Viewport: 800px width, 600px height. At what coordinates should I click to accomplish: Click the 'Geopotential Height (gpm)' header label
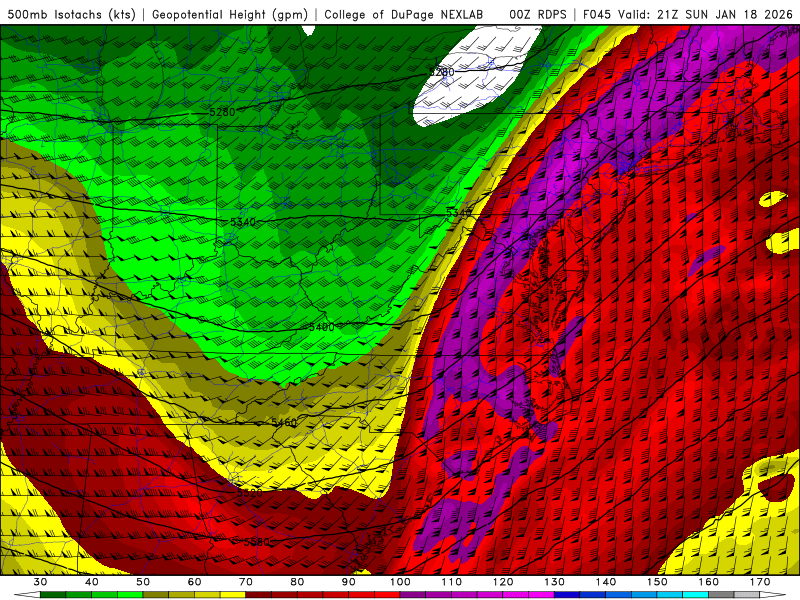coord(230,14)
